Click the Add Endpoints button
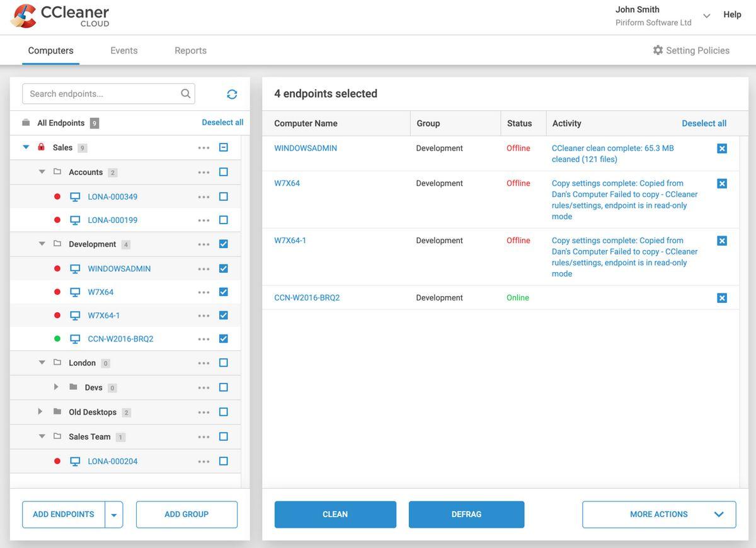This screenshot has height=548, width=756. click(x=64, y=515)
